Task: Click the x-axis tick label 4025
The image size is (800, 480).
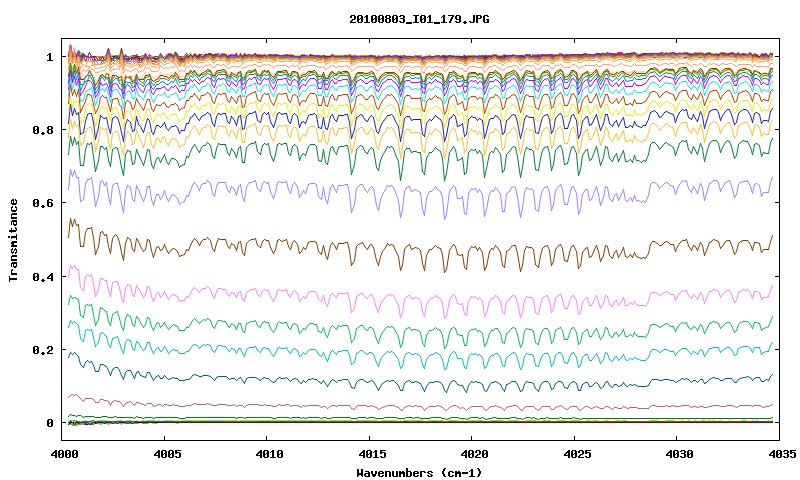Action: (x=578, y=453)
